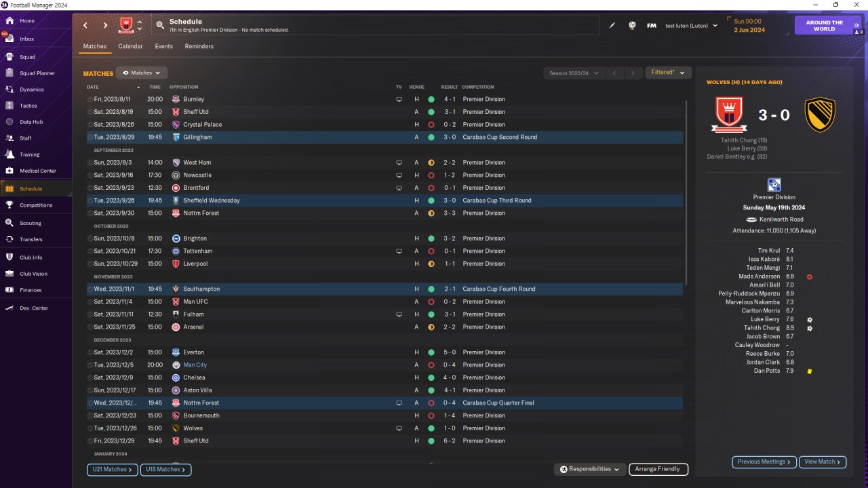Image resolution: width=868 pixels, height=488 pixels.
Task: Switch to the Reminders tab
Action: click(x=199, y=46)
